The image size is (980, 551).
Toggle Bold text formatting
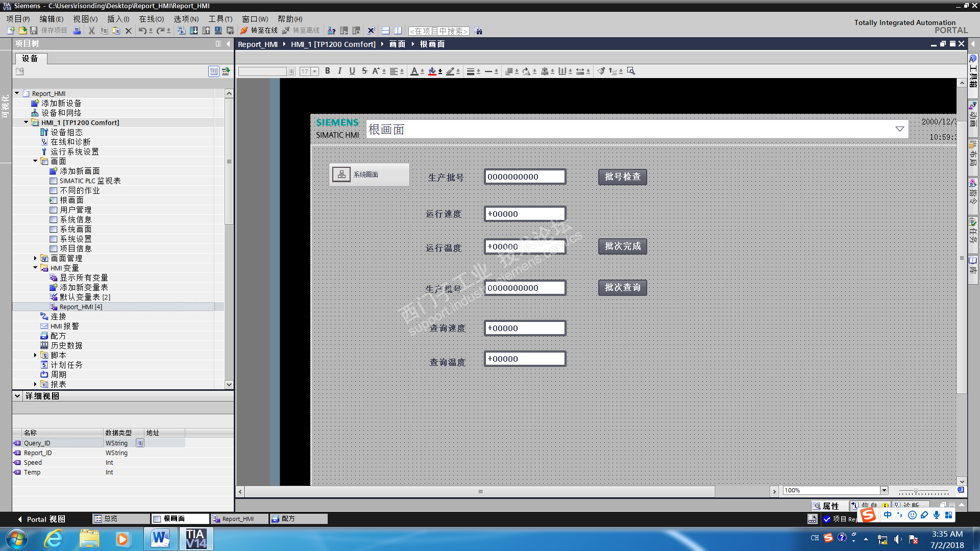(327, 71)
